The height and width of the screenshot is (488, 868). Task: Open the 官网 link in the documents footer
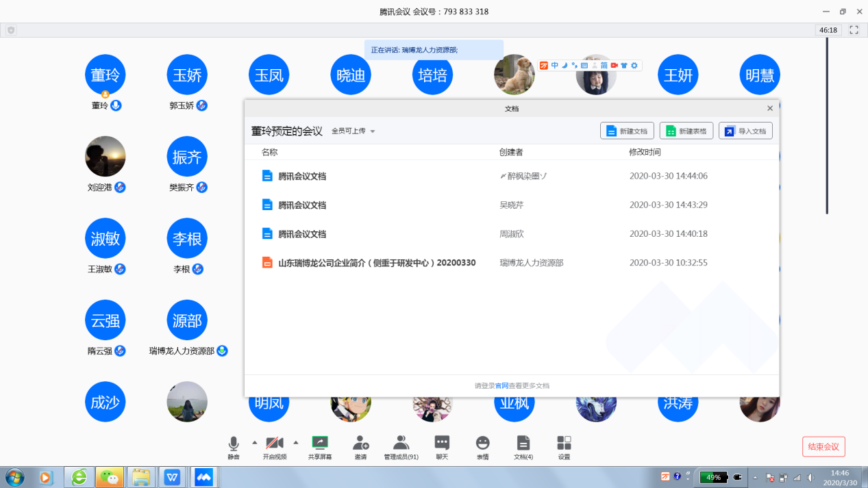click(501, 386)
